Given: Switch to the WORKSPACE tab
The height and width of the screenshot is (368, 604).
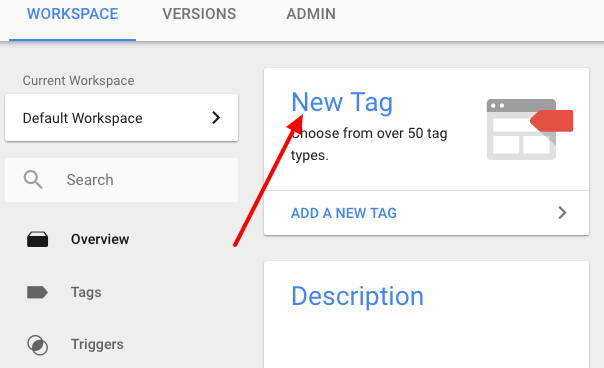Looking at the screenshot, I should coord(72,14).
